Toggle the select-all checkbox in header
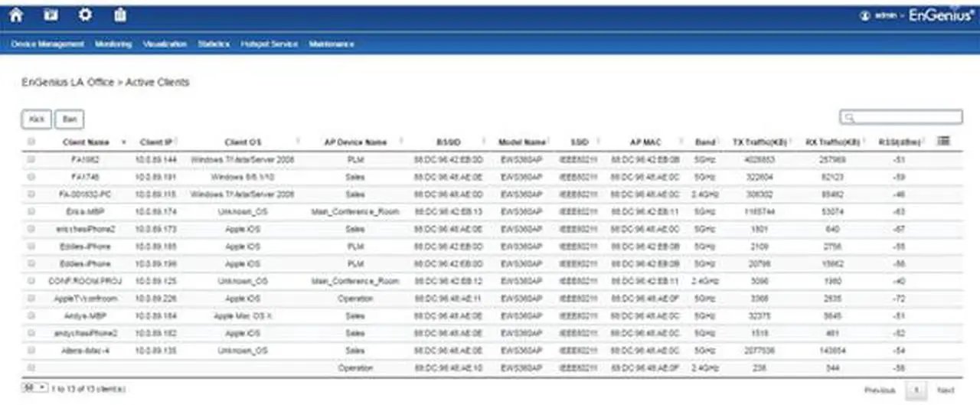This screenshot has width=980, height=405. (31, 142)
